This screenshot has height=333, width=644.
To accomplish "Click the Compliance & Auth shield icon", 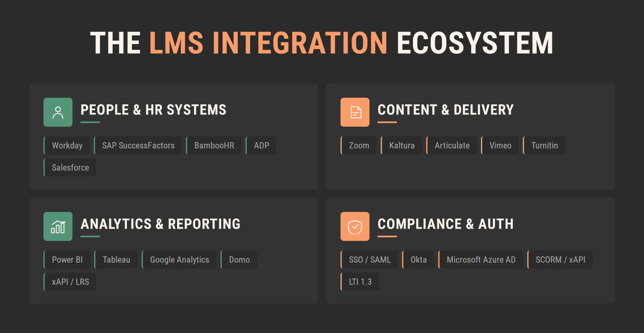I will click(x=355, y=226).
